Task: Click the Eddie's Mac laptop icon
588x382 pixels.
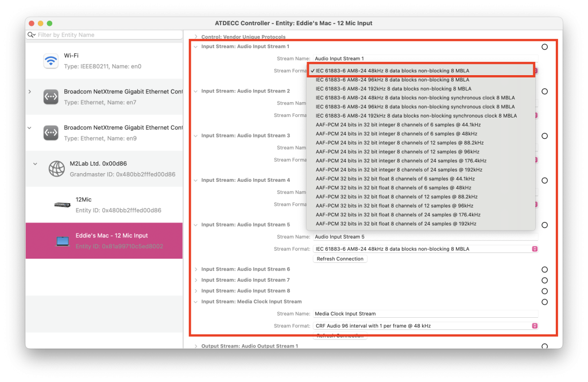Action: (x=62, y=241)
